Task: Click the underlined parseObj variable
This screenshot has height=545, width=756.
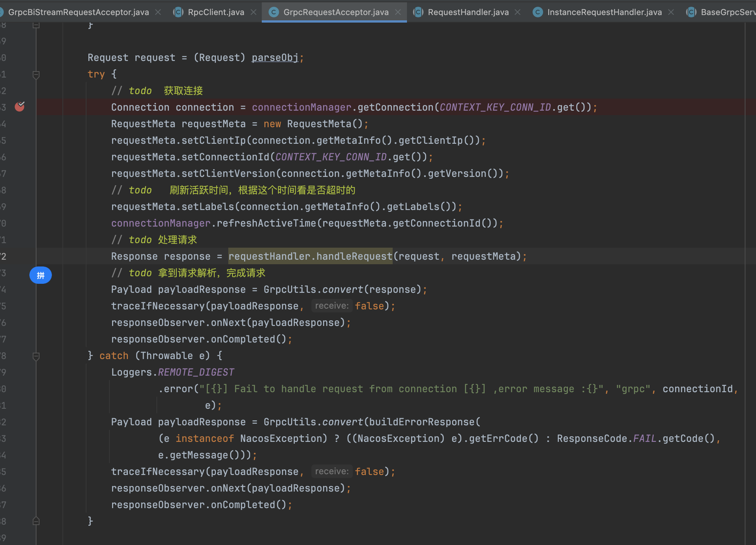Action: pos(275,58)
